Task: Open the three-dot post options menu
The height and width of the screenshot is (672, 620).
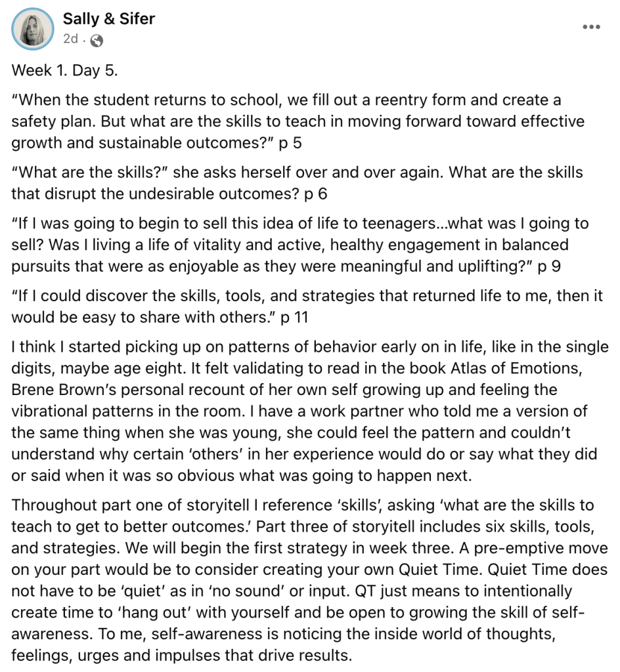Action: pos(591,27)
